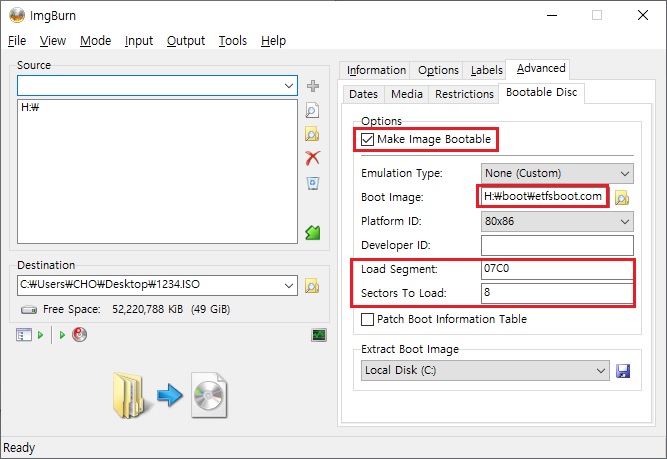Viewport: 667px width, 459px height.
Task: Click the Ready status bar text
Action: [19, 448]
